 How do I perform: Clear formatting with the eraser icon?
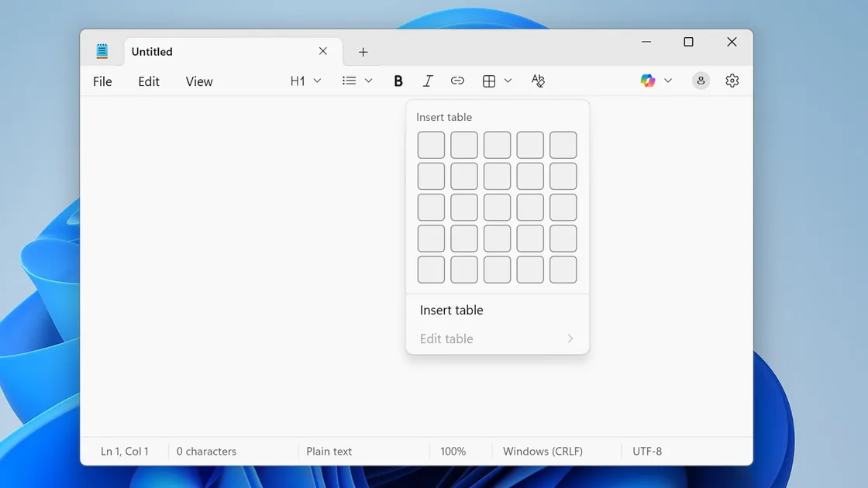(x=538, y=80)
